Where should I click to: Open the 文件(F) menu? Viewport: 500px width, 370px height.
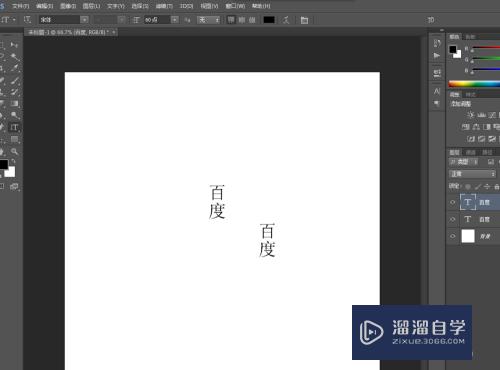click(x=21, y=6)
